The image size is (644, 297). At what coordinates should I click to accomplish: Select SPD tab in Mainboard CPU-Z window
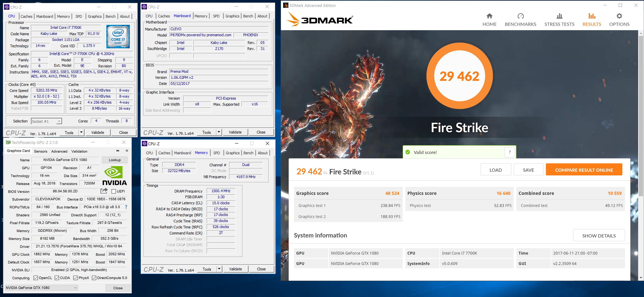click(216, 16)
